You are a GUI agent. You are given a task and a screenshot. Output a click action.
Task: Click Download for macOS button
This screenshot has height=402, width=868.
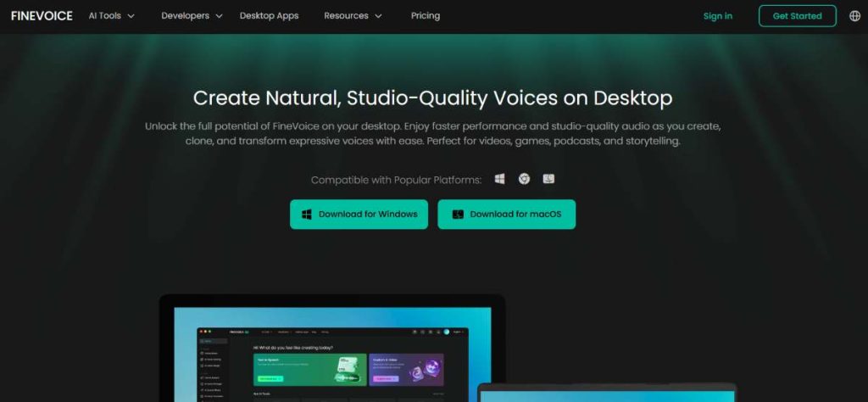tap(507, 215)
